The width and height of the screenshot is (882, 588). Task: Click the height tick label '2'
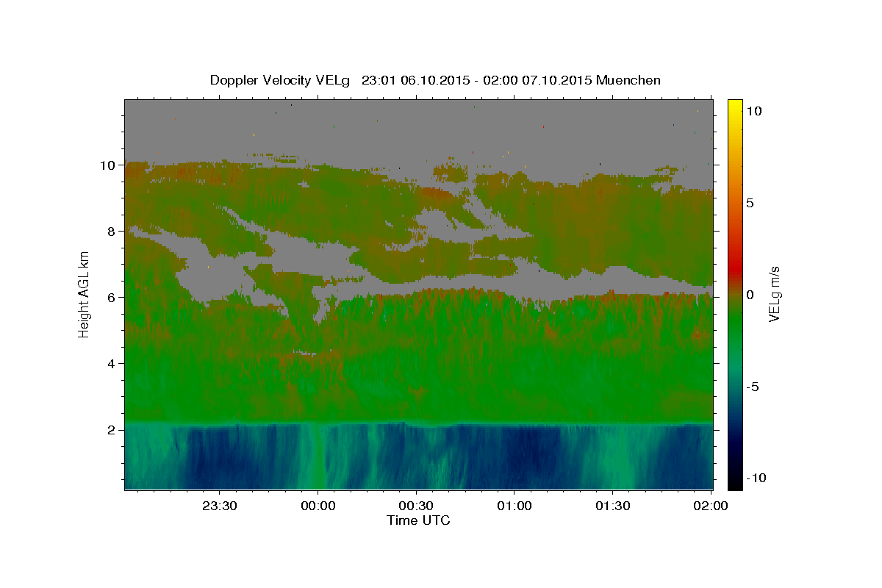pyautogui.click(x=112, y=430)
